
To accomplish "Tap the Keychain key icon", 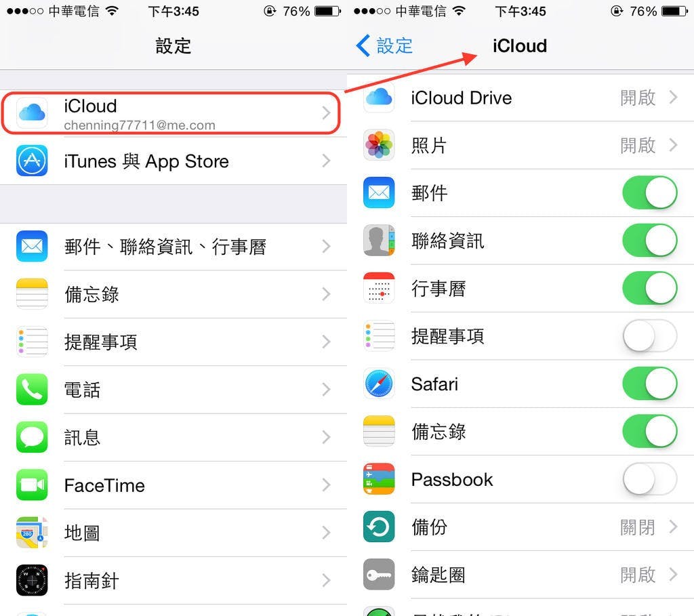I will pyautogui.click(x=379, y=575).
